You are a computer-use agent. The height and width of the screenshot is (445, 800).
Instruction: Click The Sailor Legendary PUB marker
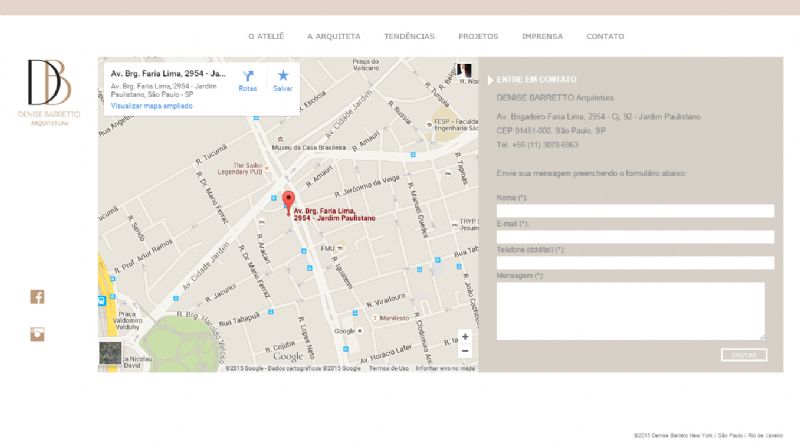pos(266,168)
